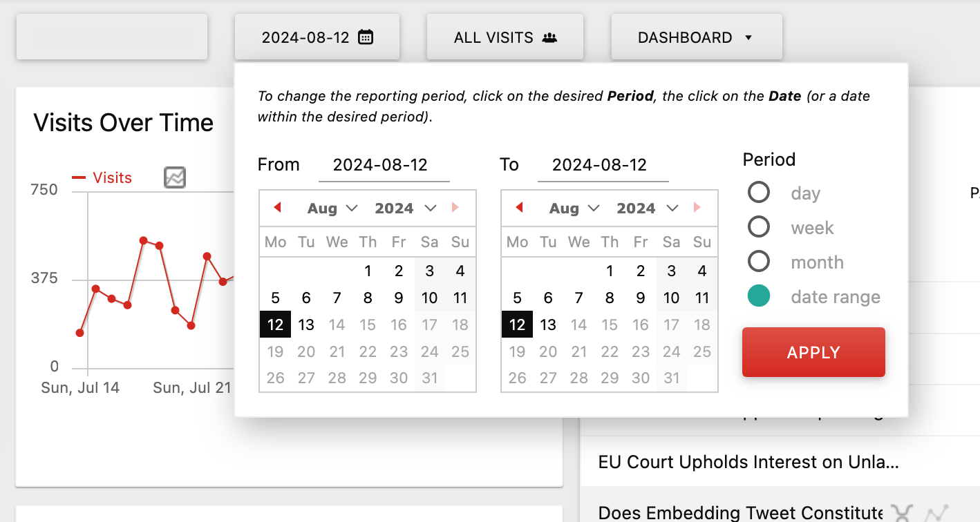This screenshot has width=980, height=522.
Task: Open the ALL VISITS segment button
Action: click(x=505, y=37)
